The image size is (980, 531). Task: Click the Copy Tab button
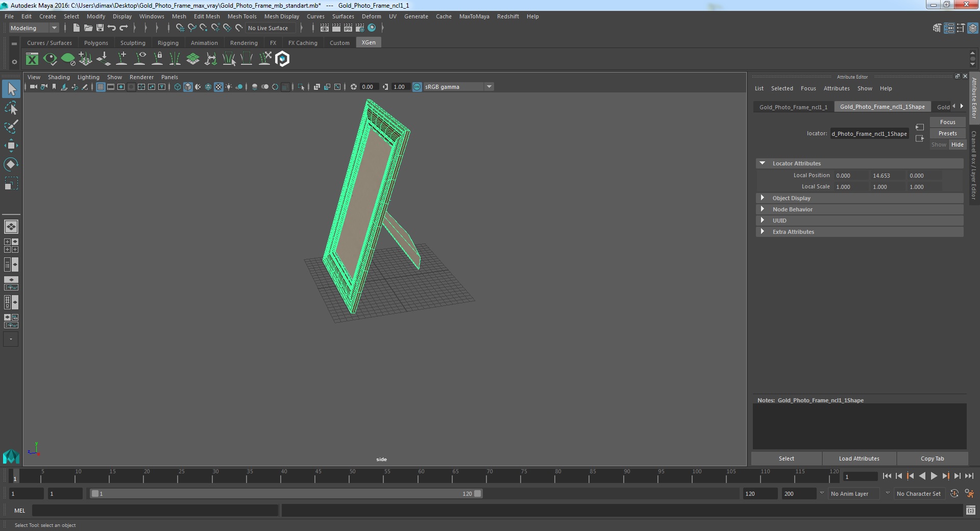(x=932, y=458)
